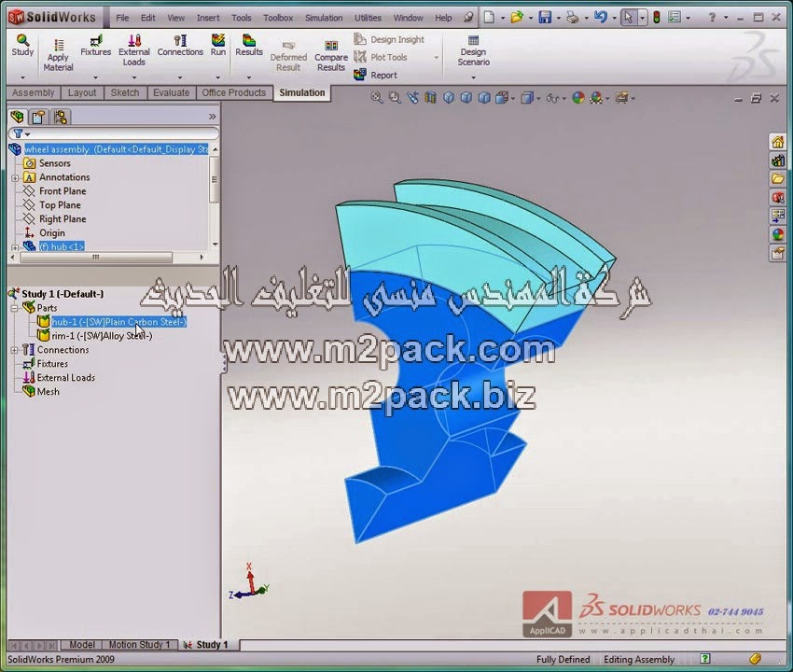Undo last action
Screen dimensions: 793x672
(600, 18)
